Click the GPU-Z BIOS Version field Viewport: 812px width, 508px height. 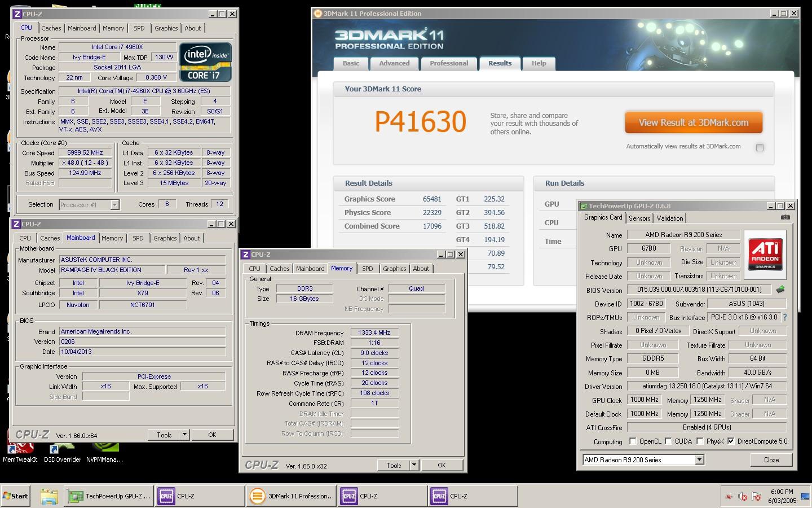click(x=699, y=290)
